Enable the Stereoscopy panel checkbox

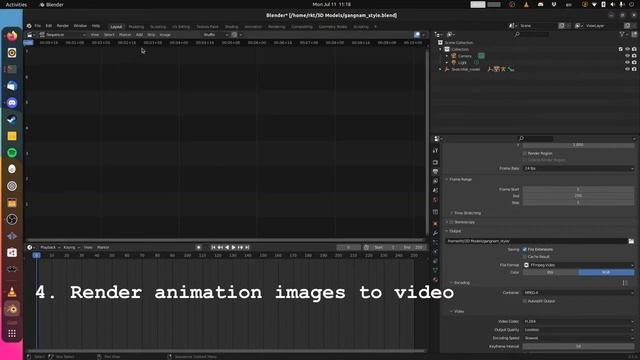tap(451, 222)
